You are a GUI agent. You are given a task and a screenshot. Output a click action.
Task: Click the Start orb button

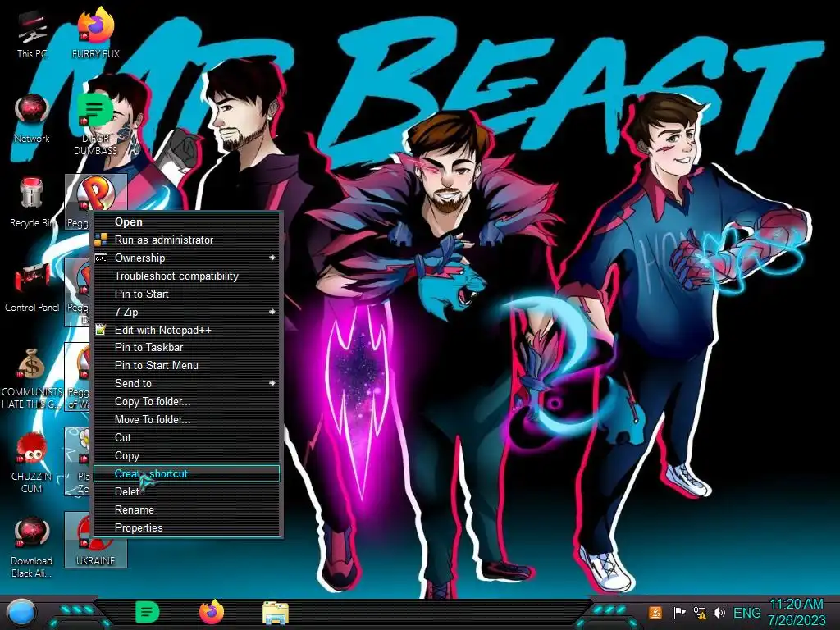(x=21, y=613)
